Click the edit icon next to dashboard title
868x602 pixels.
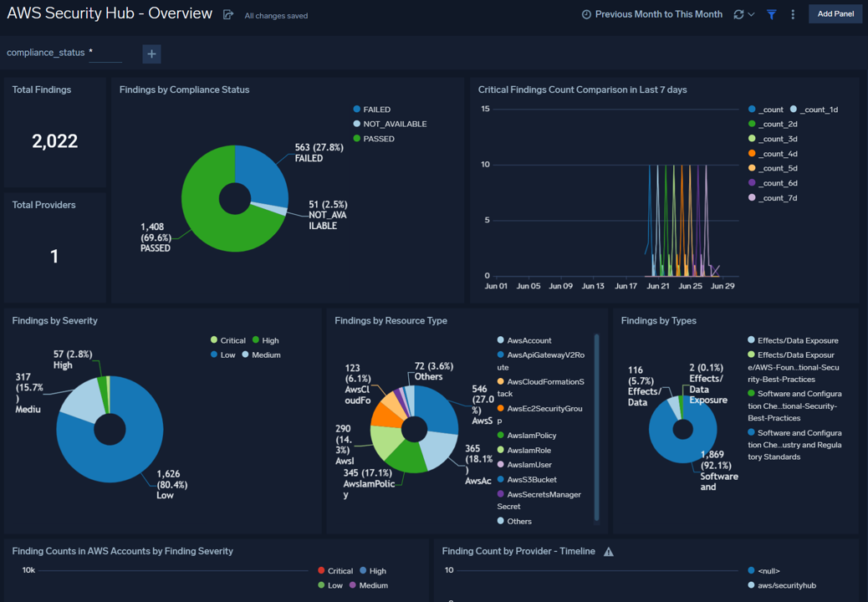(227, 13)
